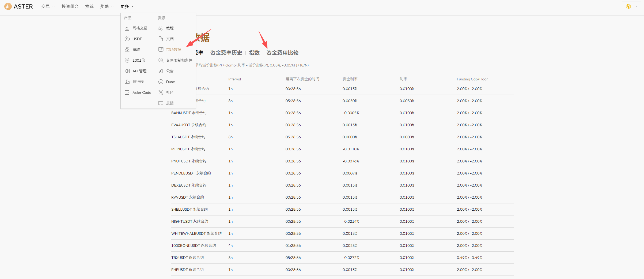Click the 公告 announcements entry
Image resolution: width=644 pixels, height=279 pixels.
point(169,71)
